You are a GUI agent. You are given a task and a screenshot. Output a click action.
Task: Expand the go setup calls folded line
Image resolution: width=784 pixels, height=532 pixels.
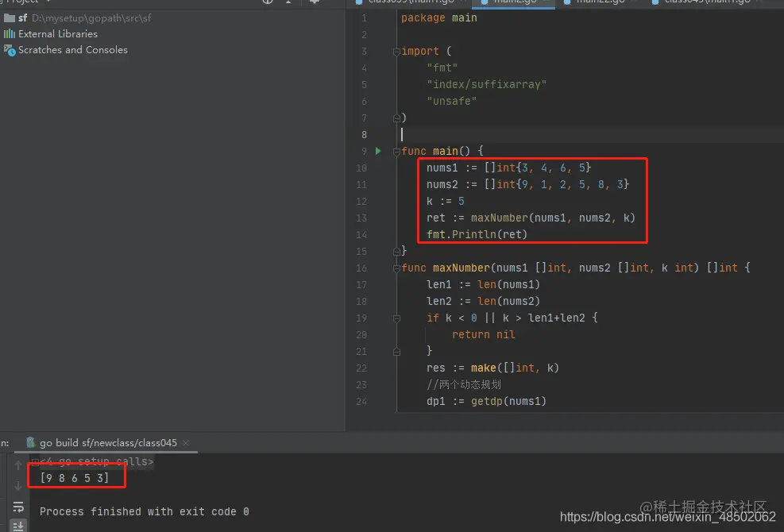tap(35, 461)
